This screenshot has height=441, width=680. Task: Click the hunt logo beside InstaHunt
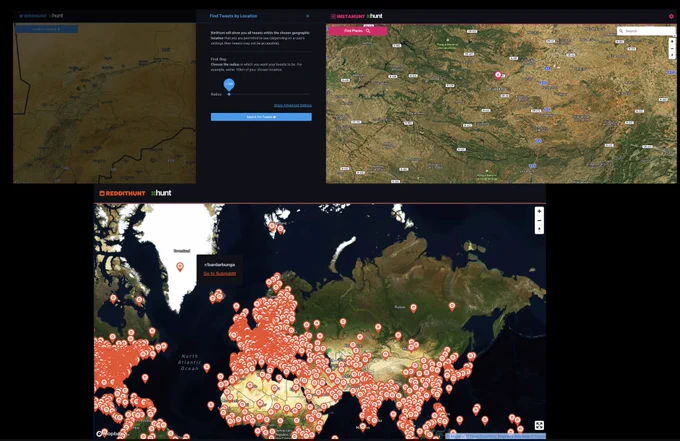(x=375, y=16)
